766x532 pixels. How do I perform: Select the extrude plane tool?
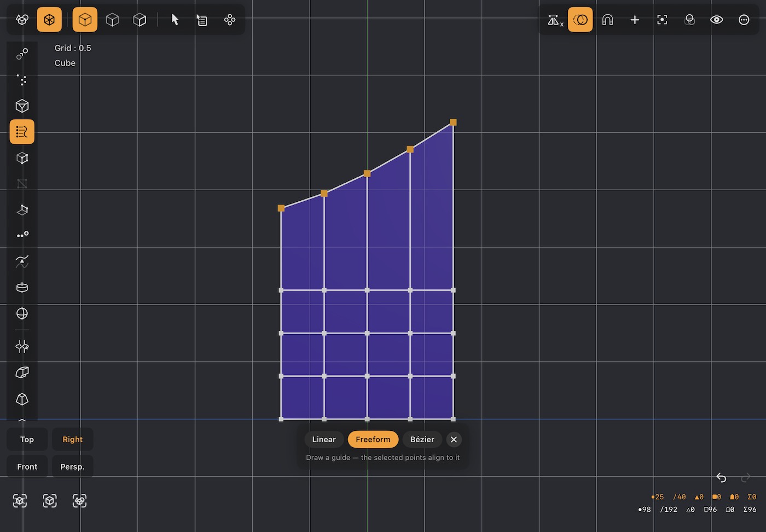[22, 210]
